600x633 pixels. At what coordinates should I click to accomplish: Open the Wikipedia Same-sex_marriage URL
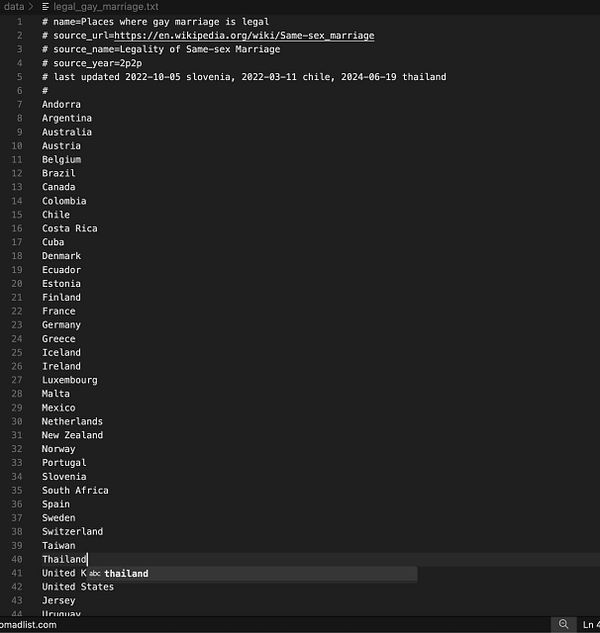[244, 36]
